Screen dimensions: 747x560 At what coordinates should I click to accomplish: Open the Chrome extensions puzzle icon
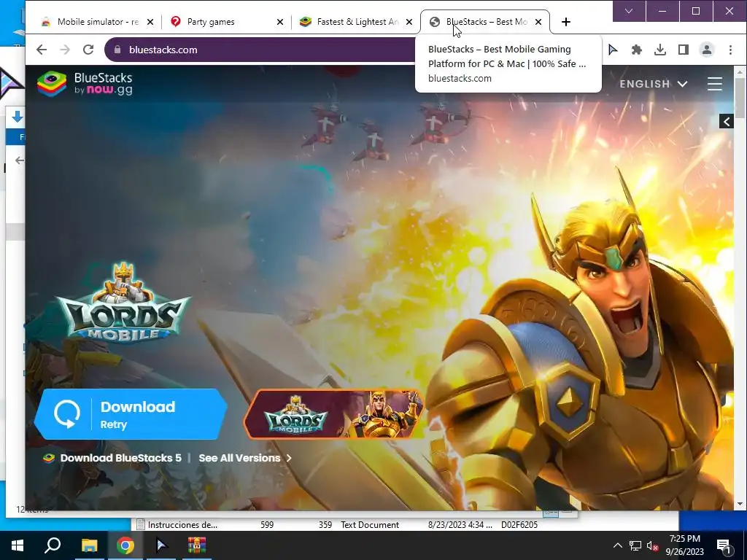coord(636,50)
